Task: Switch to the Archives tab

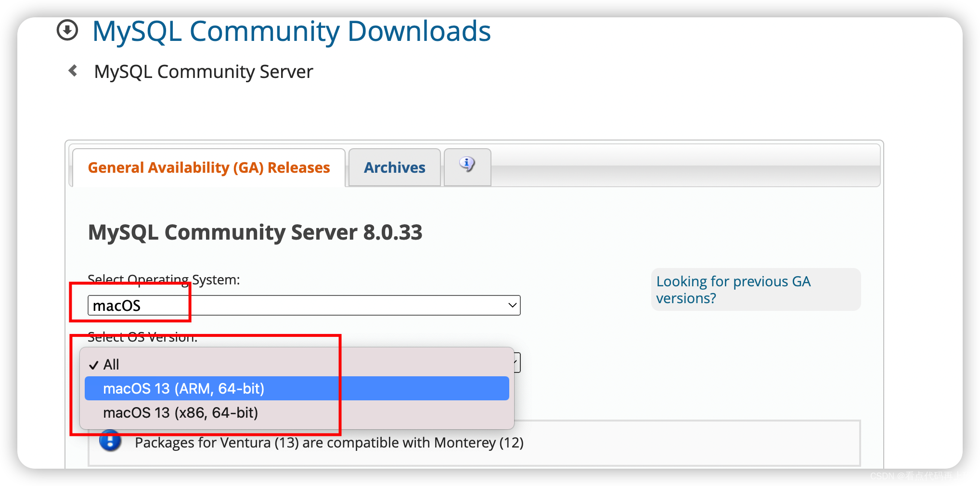Action: coord(394,167)
